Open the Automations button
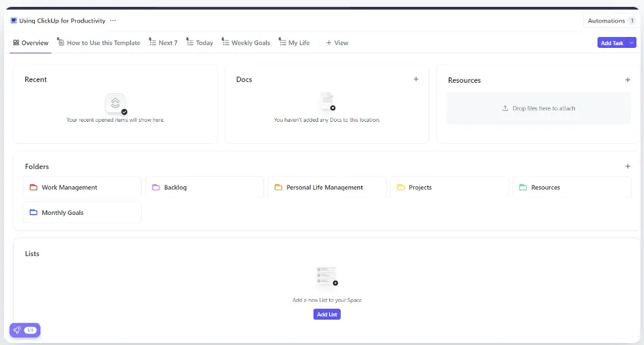This screenshot has height=345, width=644. [x=611, y=21]
